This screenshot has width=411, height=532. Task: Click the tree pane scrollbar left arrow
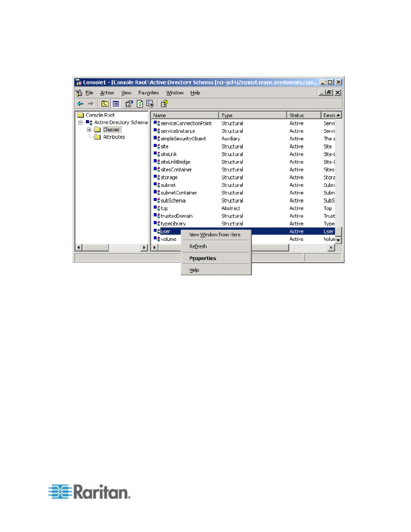coord(78,248)
